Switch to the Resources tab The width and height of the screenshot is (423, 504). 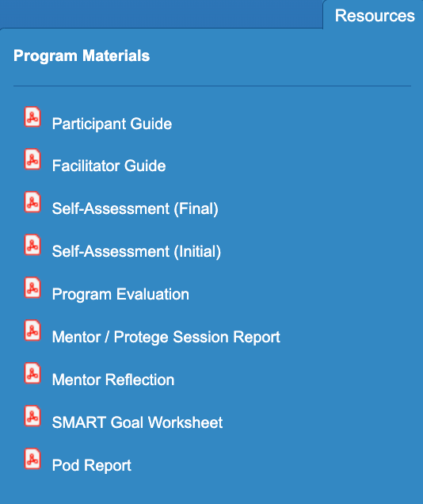tap(375, 15)
